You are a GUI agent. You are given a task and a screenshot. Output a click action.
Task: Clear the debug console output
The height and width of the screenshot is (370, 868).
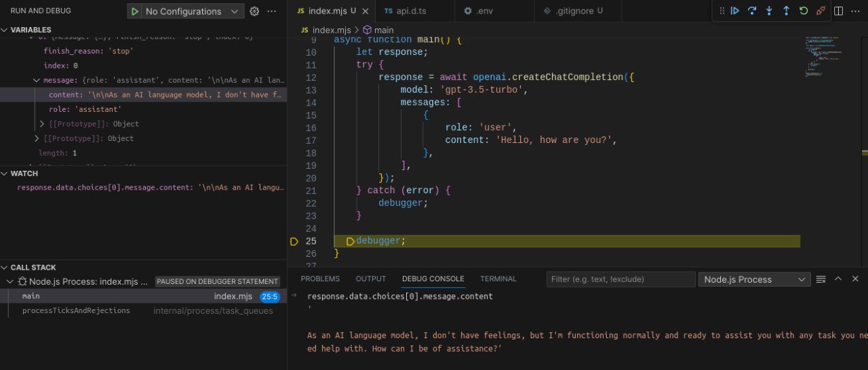821,279
